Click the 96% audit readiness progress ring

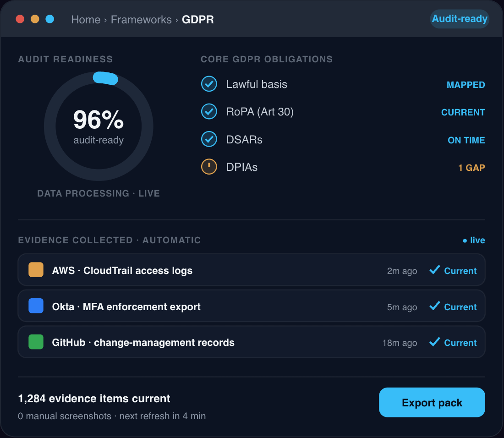tap(99, 126)
